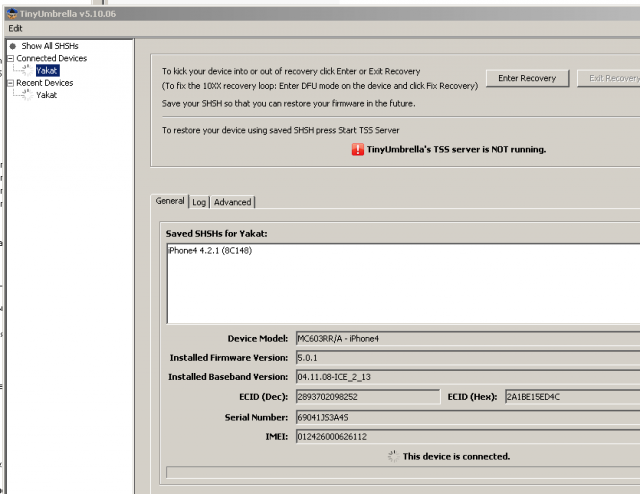Switch to the General tab
This screenshot has height=494, width=640.
coord(170,201)
